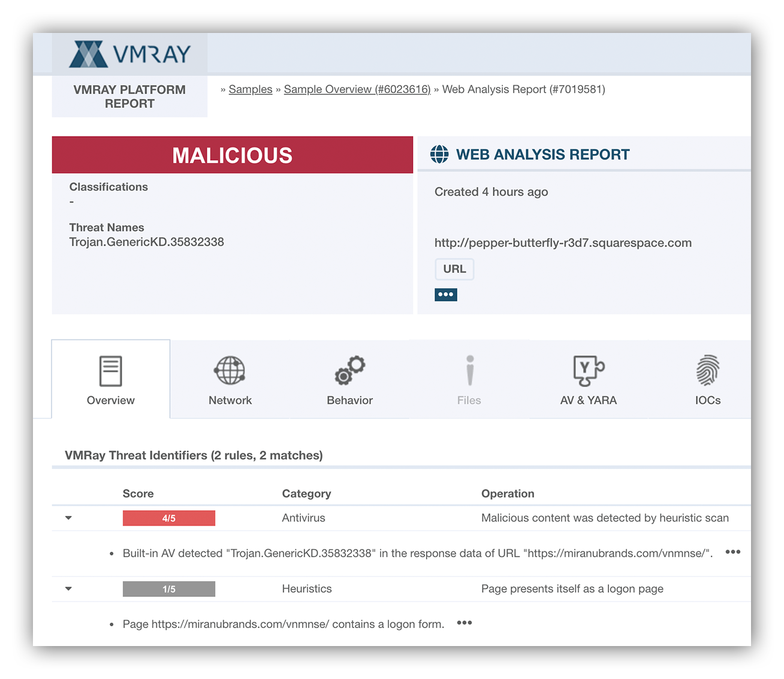The height and width of the screenshot is (679, 784).
Task: Click the Behavior gears icon
Action: [x=350, y=370]
